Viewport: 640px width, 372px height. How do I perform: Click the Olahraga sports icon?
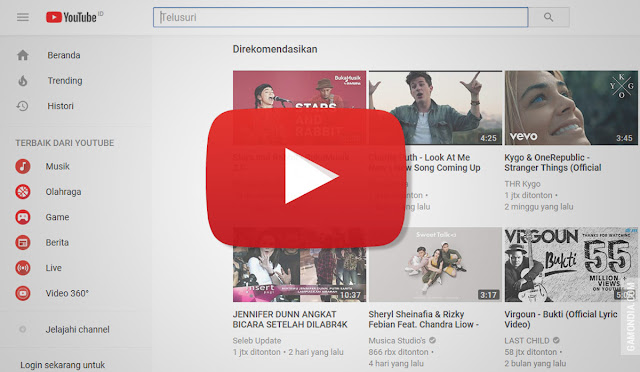coord(23,192)
